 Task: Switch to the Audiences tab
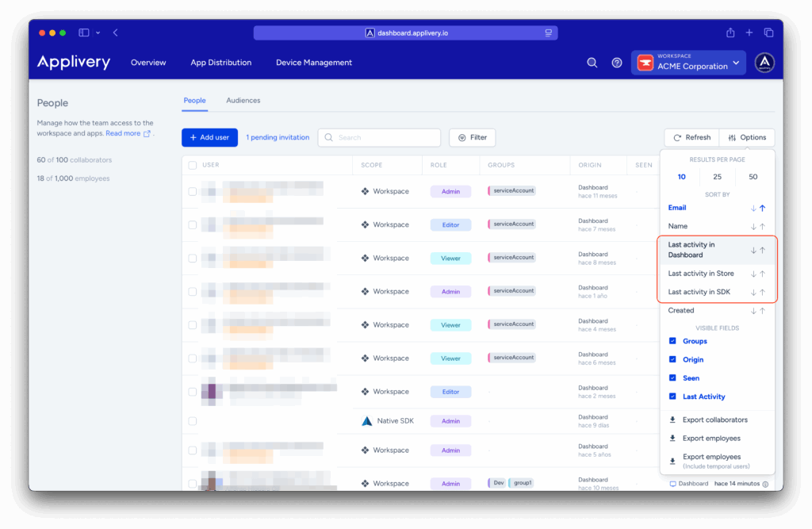pyautogui.click(x=243, y=101)
